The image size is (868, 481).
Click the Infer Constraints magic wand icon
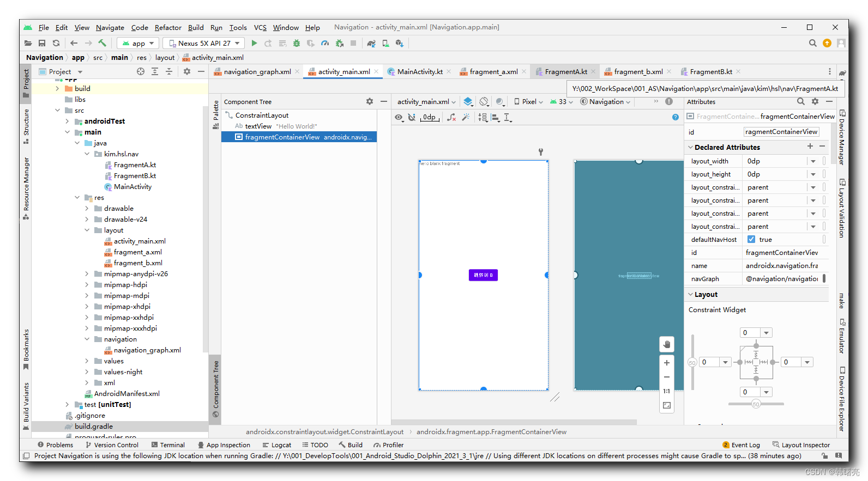466,117
